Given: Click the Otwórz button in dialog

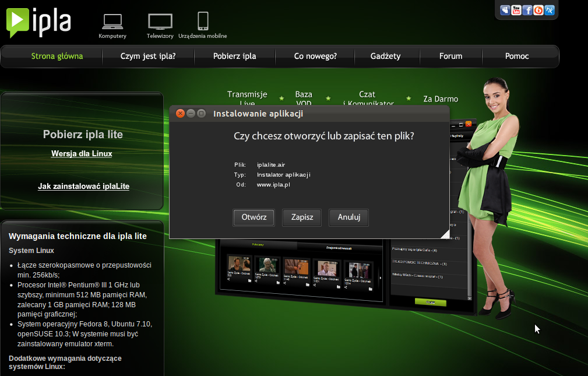Looking at the screenshot, I should click(x=253, y=217).
